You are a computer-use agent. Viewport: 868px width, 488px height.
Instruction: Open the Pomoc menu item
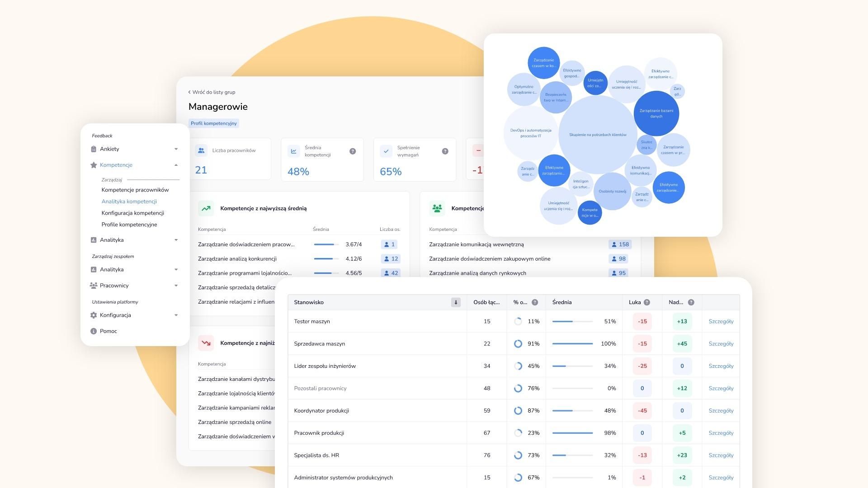pos(108,331)
